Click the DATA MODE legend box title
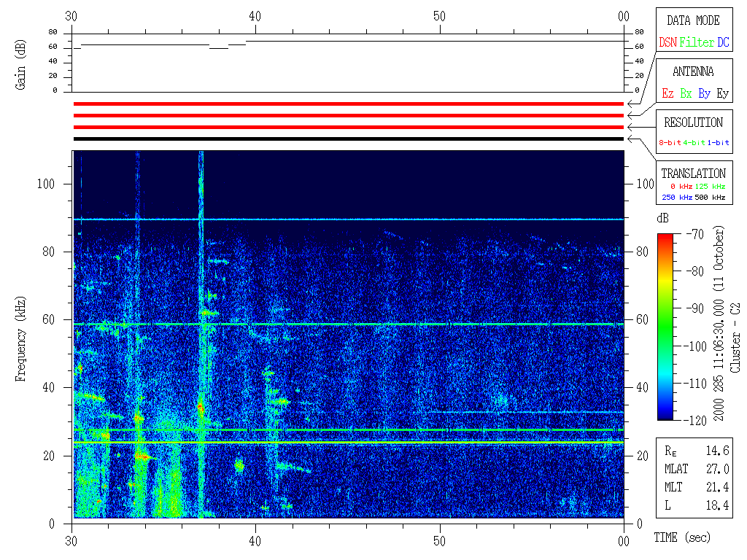The image size is (747, 560). 693,20
